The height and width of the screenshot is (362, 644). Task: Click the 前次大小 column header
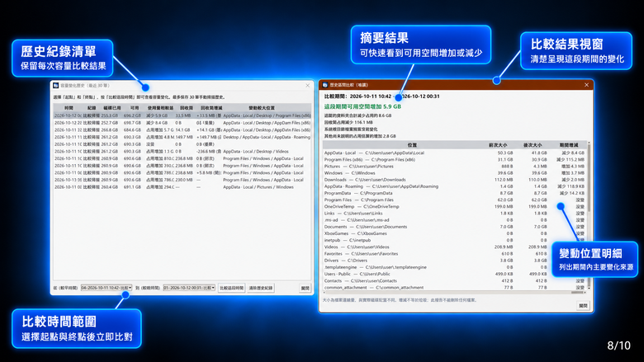coord(498,145)
